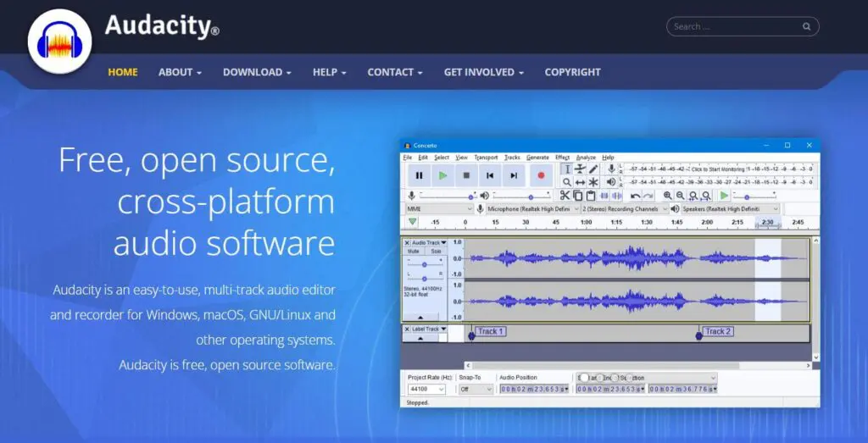Click the Redo arrow icon
The image size is (868, 443).
coord(648,196)
